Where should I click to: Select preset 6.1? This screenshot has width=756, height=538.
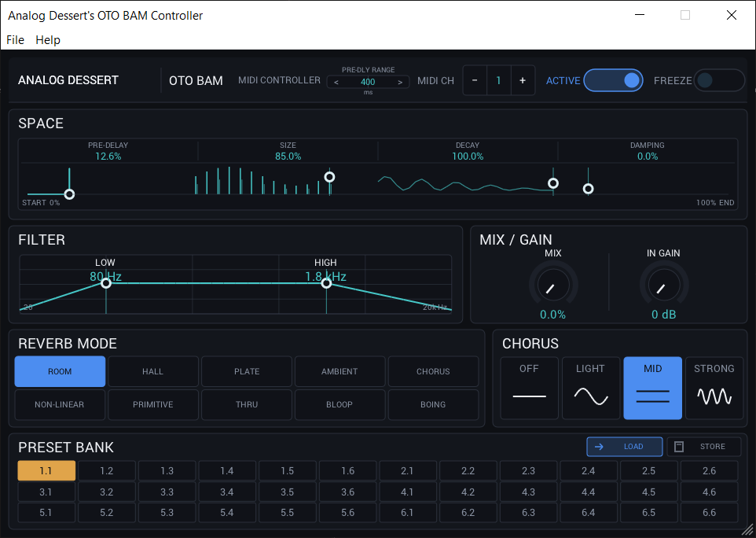[408, 513]
